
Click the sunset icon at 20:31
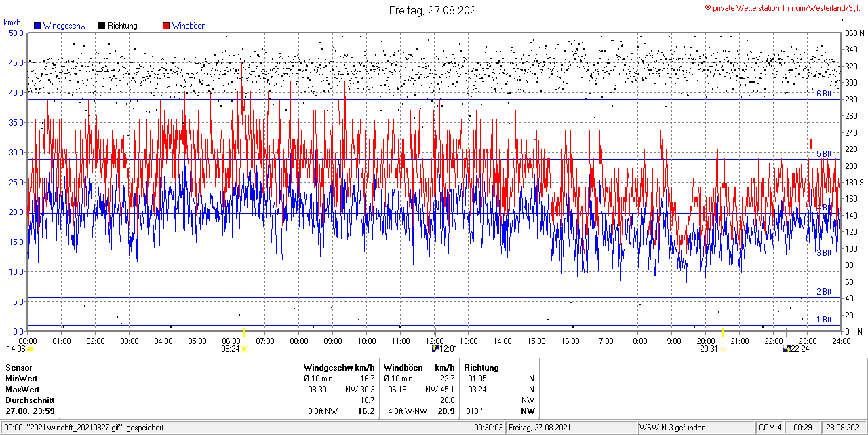click(x=723, y=349)
